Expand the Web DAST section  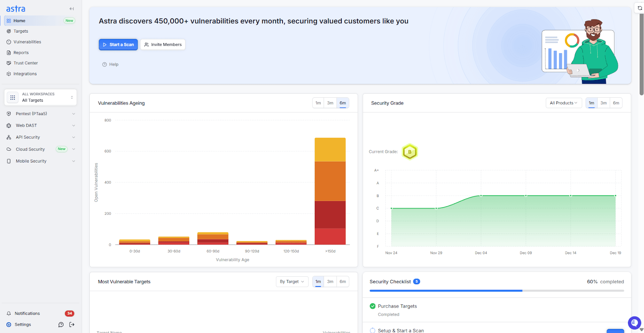point(74,125)
